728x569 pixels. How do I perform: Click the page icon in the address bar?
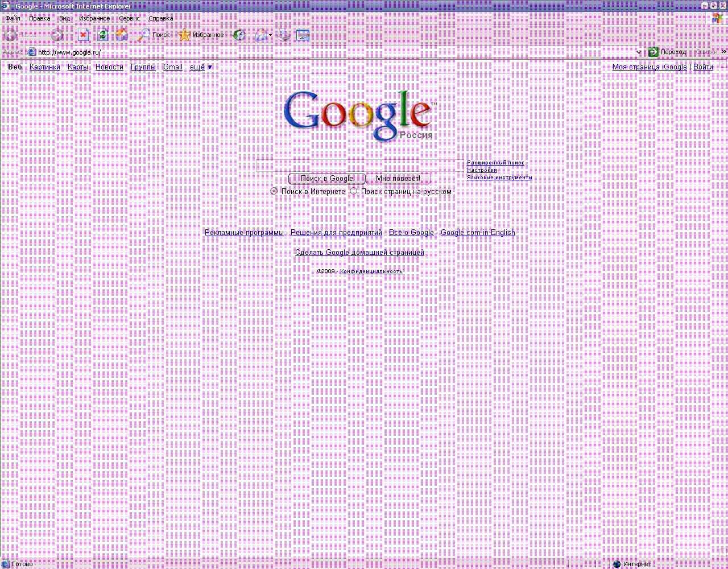pyautogui.click(x=32, y=52)
